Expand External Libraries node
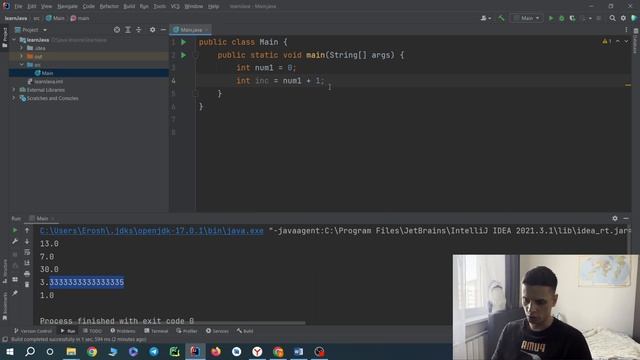 (x=14, y=90)
